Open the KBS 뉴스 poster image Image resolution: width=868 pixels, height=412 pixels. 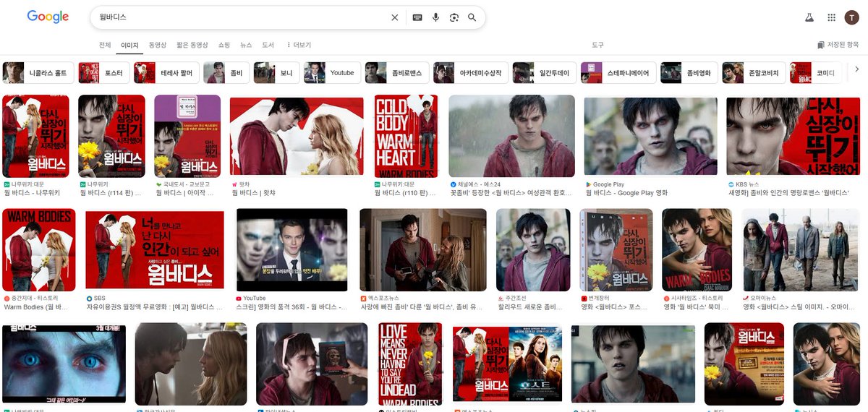pyautogui.click(x=793, y=136)
